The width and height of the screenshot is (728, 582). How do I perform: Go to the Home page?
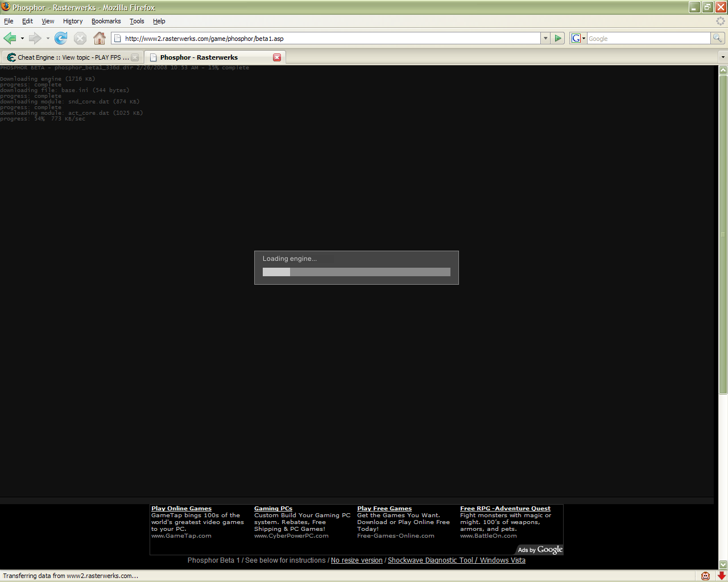[x=100, y=38]
